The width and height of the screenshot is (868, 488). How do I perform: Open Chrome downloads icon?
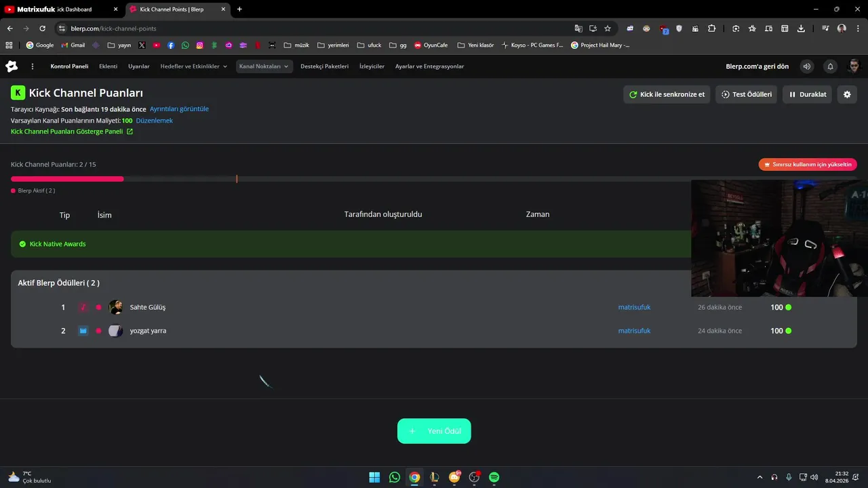[801, 28]
